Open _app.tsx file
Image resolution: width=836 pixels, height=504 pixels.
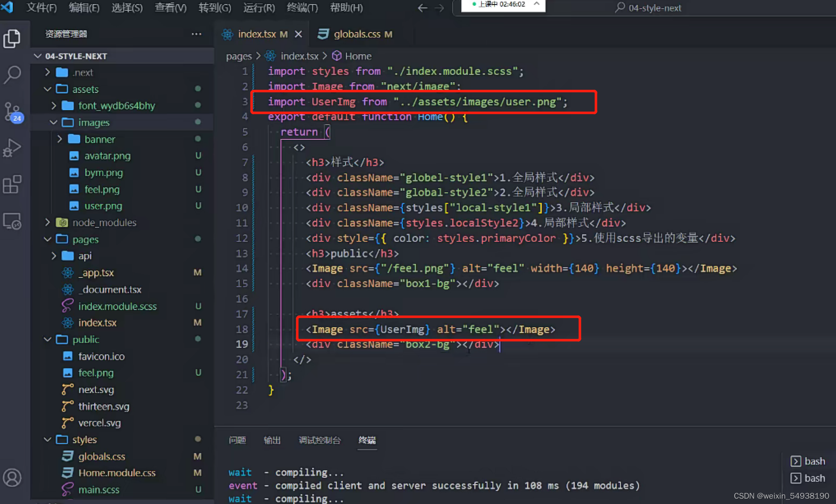coord(96,273)
